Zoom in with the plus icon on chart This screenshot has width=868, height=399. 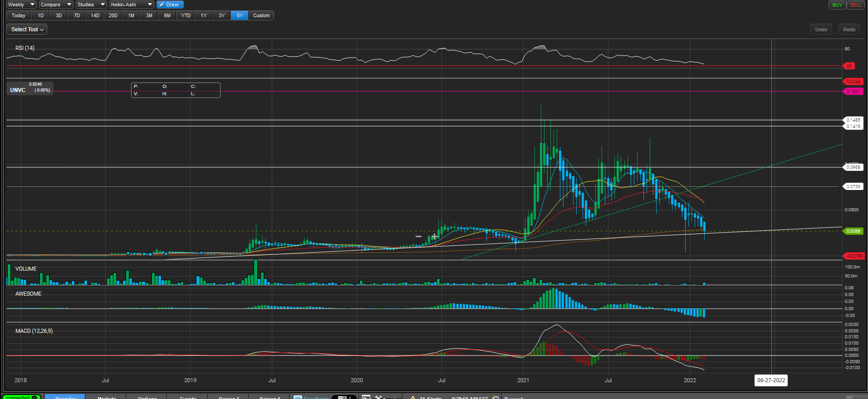point(434,237)
